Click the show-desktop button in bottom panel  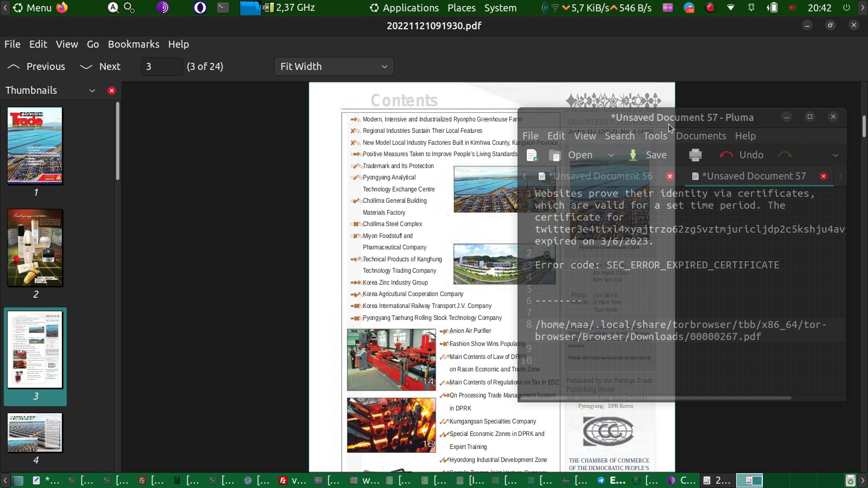pos(18,480)
